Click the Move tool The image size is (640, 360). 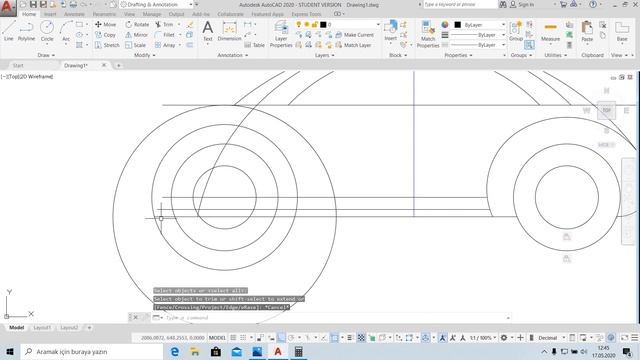pos(105,24)
